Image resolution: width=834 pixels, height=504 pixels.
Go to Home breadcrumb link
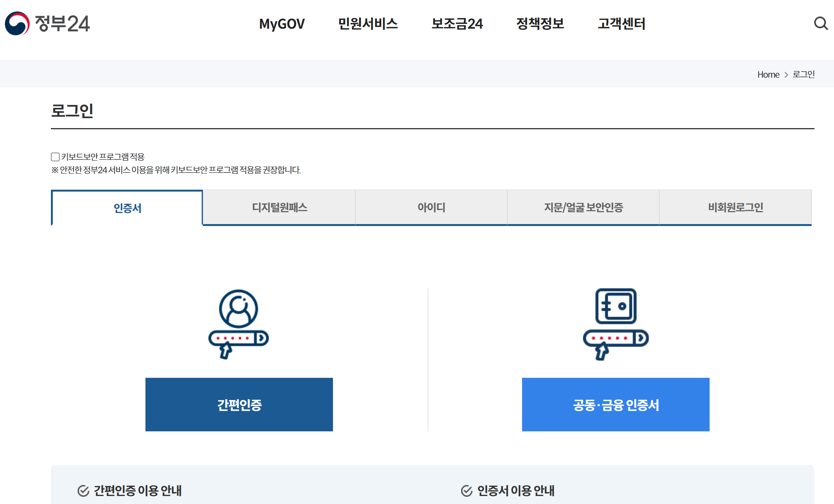[x=768, y=75]
